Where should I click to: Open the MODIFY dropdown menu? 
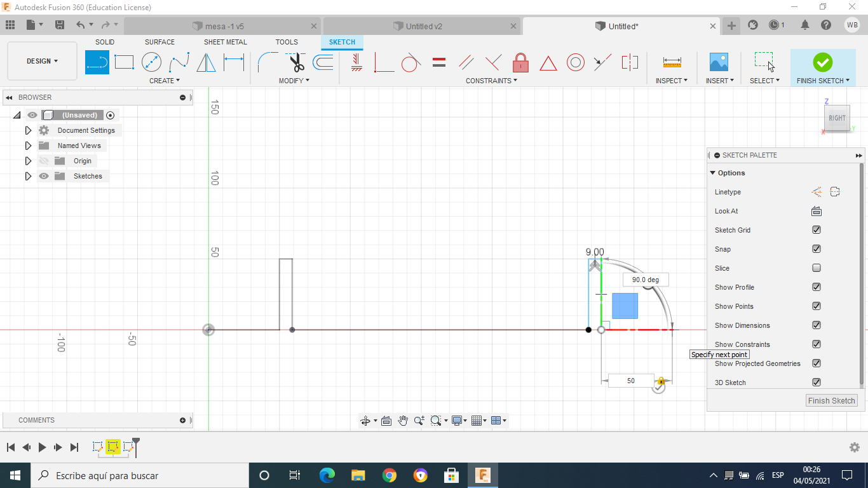click(294, 81)
